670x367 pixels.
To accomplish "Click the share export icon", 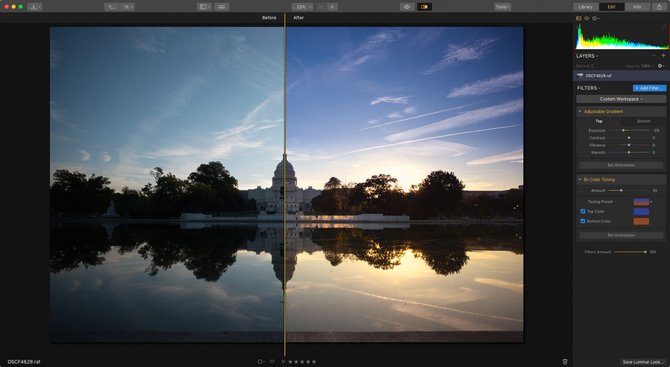I will tap(659, 7).
